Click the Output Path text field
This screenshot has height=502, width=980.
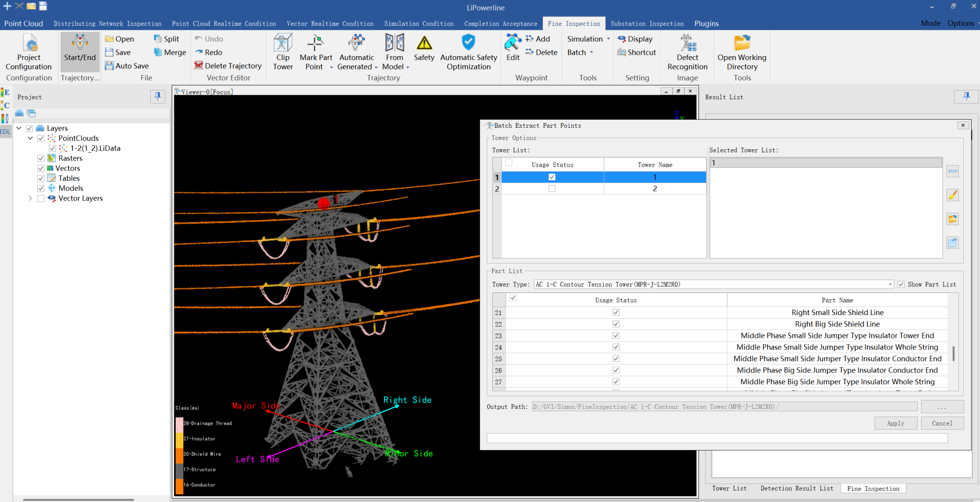[724, 407]
